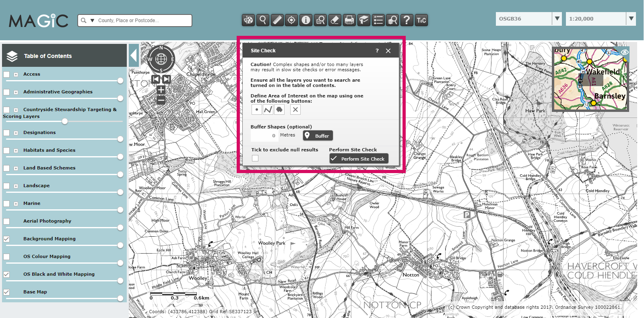Zoom in with the plus button
The width and height of the screenshot is (644, 318).
point(161,89)
